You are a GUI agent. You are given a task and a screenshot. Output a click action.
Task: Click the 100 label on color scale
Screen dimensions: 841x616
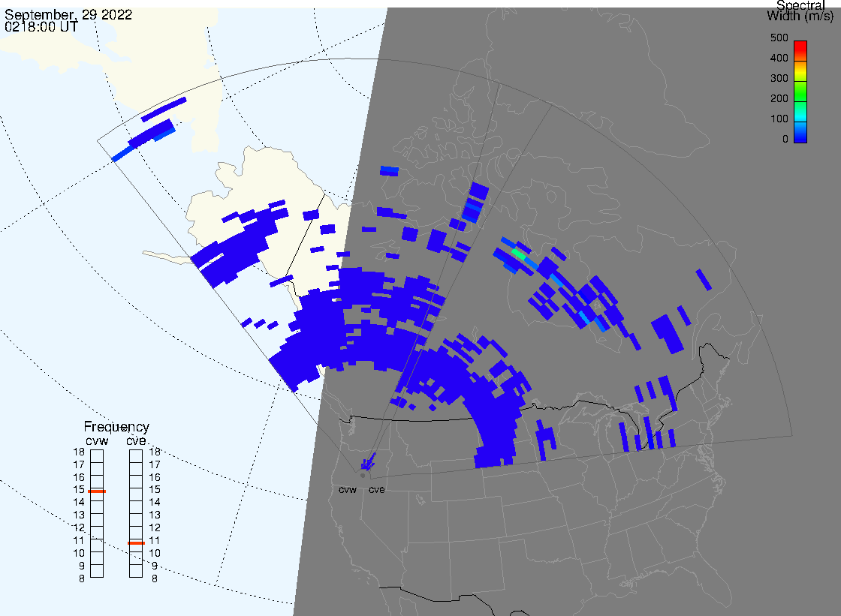coord(779,119)
